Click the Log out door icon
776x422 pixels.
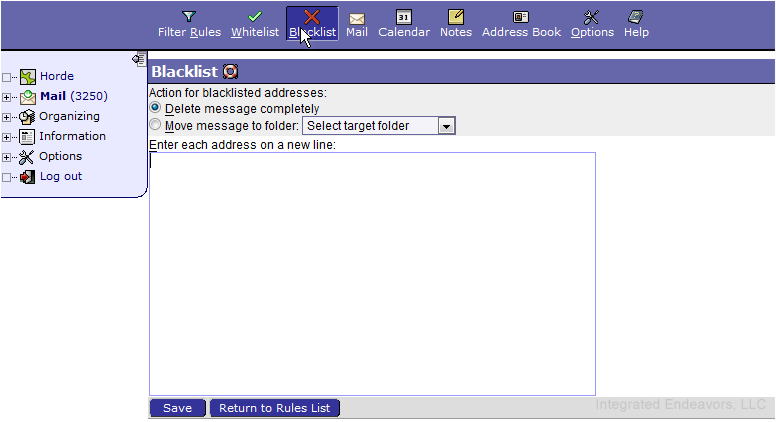coord(28,177)
